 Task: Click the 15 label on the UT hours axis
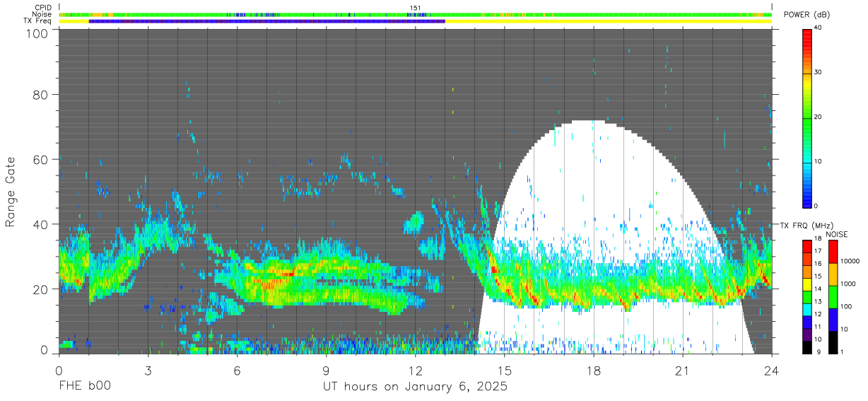[505, 370]
